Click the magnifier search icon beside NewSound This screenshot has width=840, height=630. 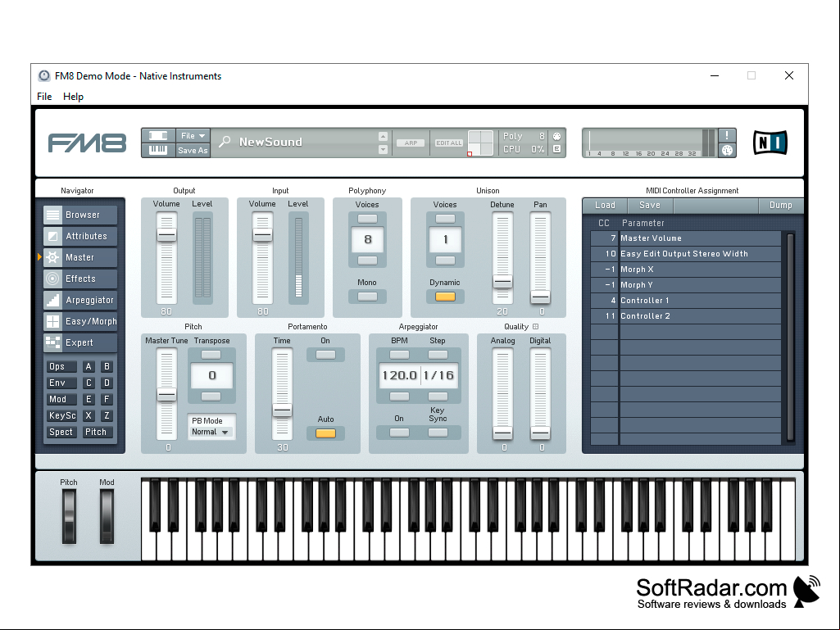(225, 142)
